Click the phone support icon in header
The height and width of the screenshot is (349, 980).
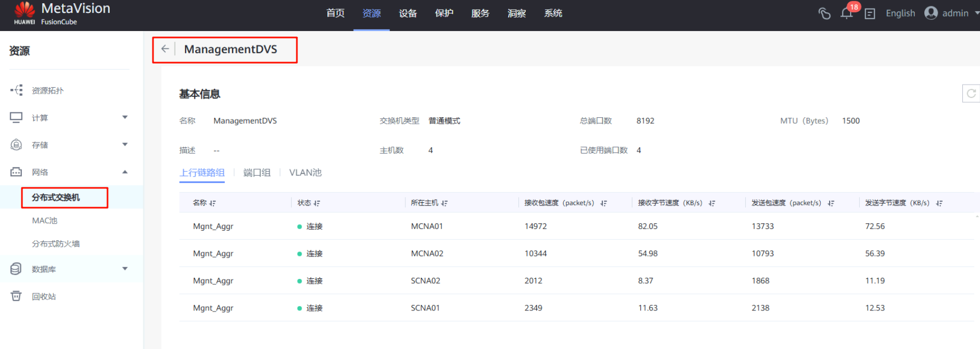point(824,13)
